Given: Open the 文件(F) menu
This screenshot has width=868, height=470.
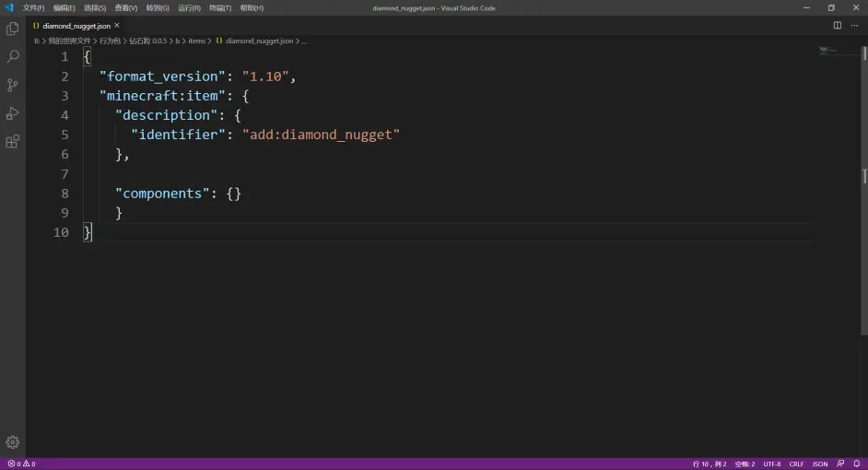Looking at the screenshot, I should click(33, 7).
